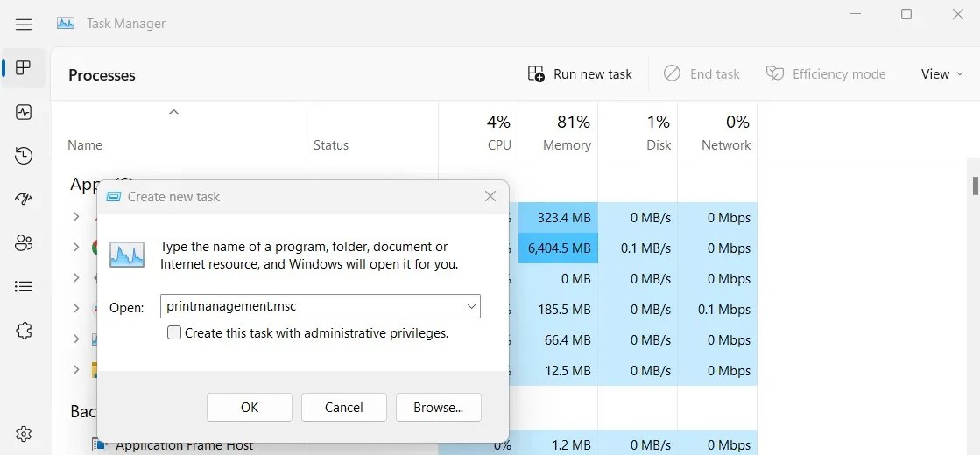Click the 0.1 Mbps network cell
Image resolution: width=980 pixels, height=455 pixels.
[x=717, y=309]
